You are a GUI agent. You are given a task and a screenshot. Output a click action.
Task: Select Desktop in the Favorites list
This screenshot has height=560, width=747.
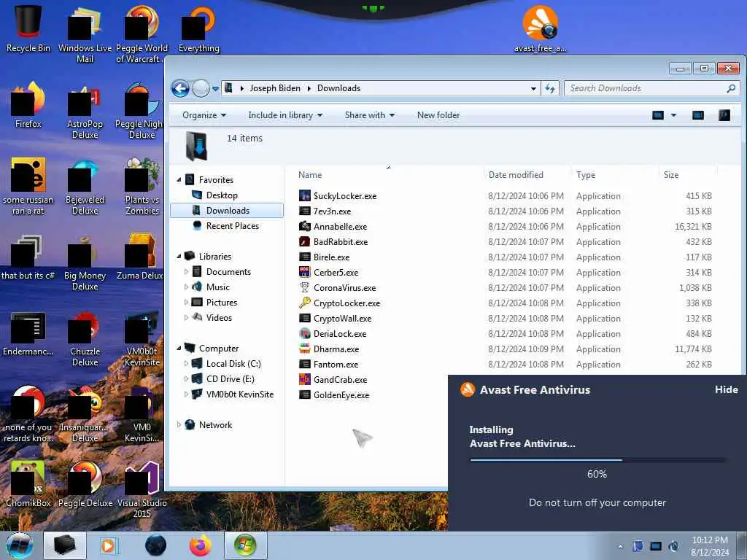[222, 195]
